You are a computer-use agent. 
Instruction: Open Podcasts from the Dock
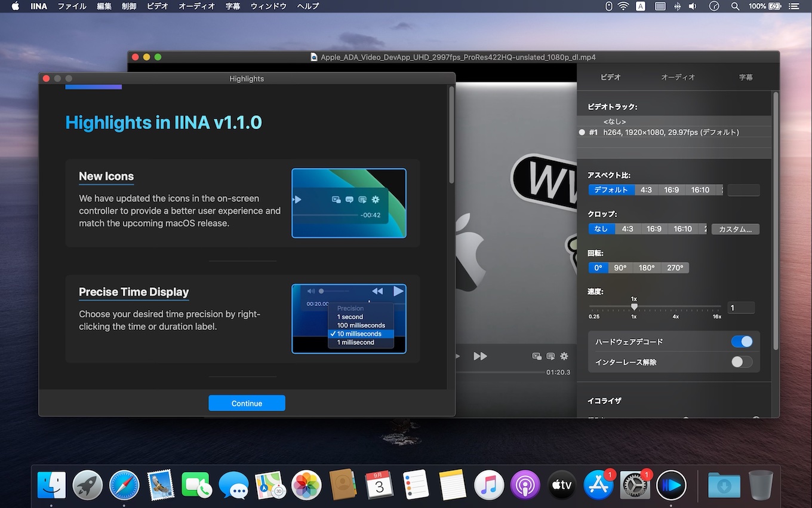coord(525,485)
